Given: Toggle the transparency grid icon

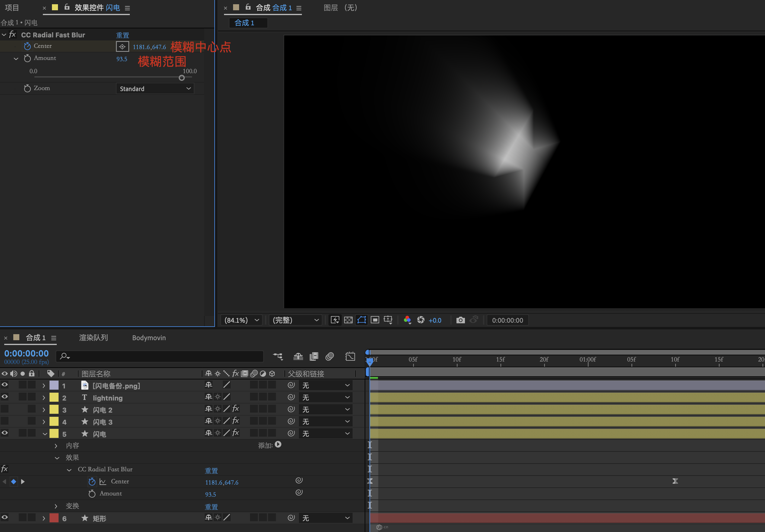Looking at the screenshot, I should 348,320.
